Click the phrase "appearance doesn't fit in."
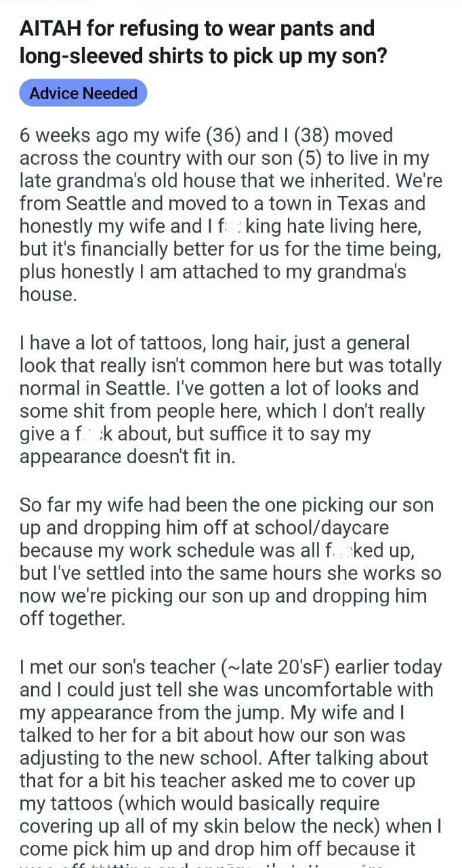Image resolution: width=462 pixels, height=868 pixels. 127,456
